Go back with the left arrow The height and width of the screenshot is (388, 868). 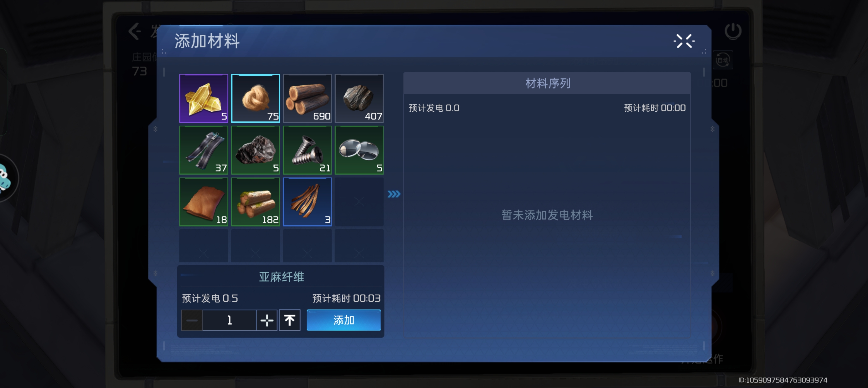134,32
